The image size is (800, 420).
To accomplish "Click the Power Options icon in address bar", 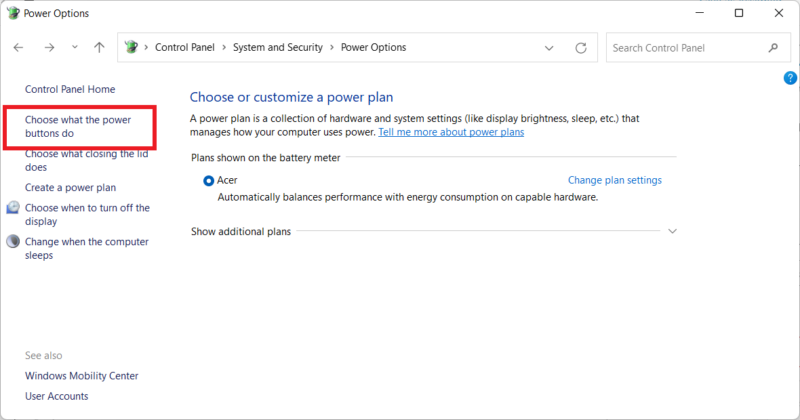I will click(132, 47).
